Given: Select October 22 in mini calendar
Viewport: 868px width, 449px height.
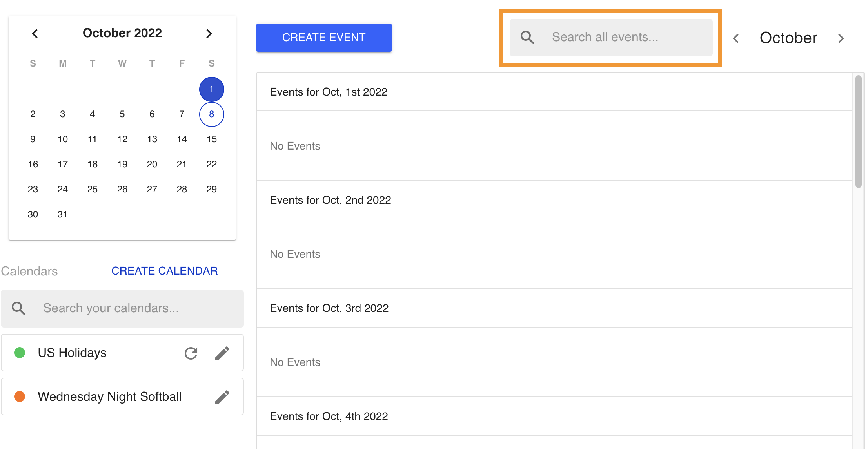Looking at the screenshot, I should coord(212,165).
